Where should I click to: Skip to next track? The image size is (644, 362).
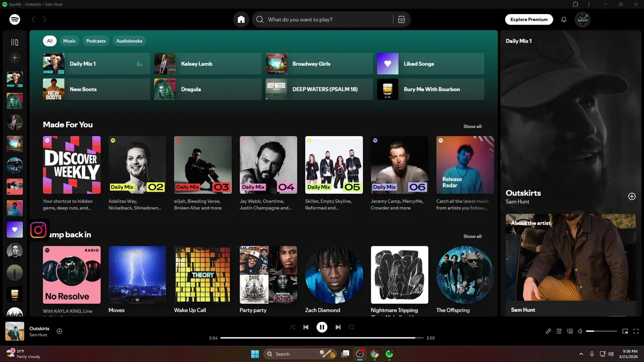point(338,327)
